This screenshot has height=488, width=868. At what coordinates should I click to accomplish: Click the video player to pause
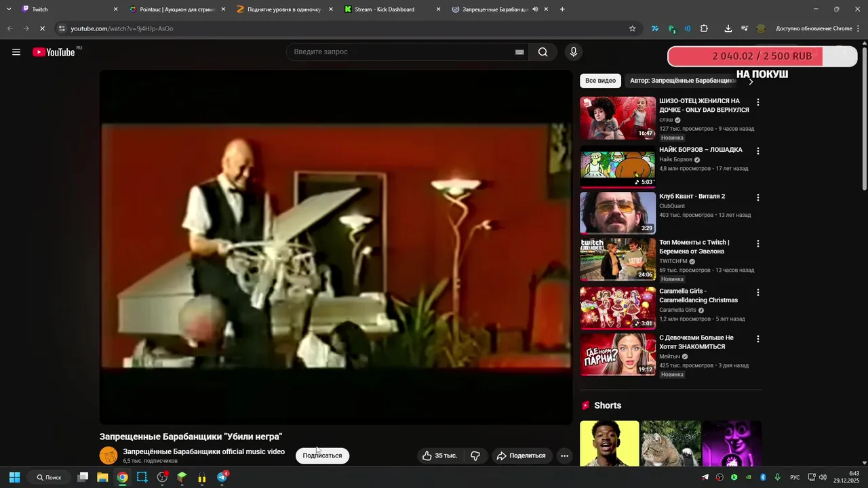[x=336, y=247]
